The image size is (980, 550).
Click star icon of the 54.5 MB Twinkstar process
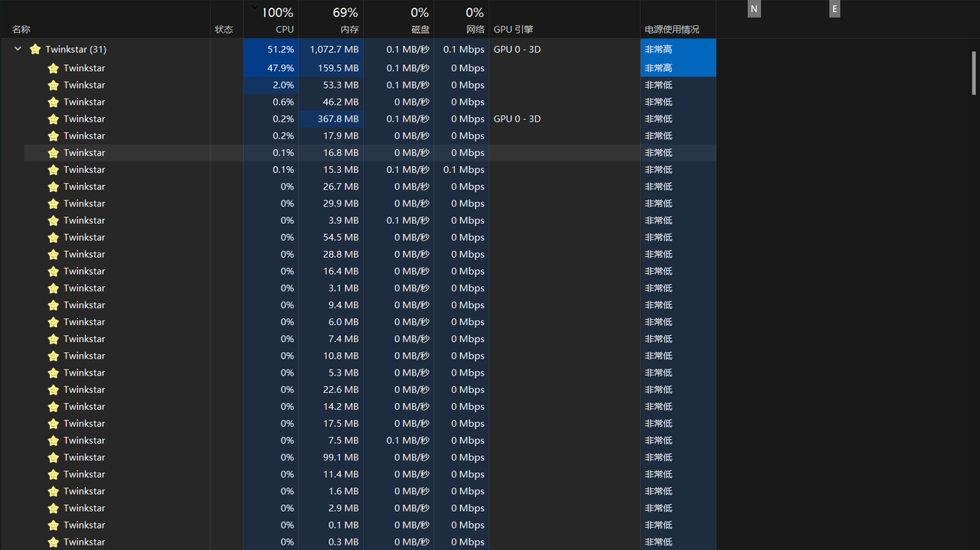pos(54,237)
